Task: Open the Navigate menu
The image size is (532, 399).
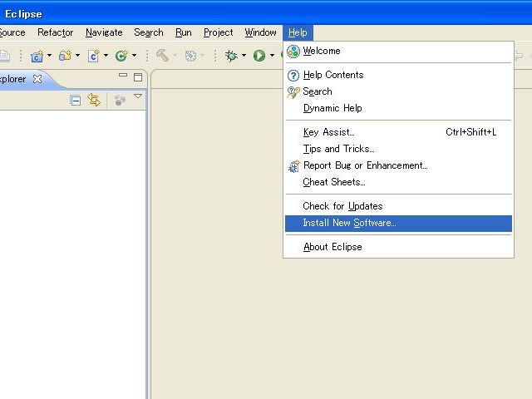Action: click(104, 32)
